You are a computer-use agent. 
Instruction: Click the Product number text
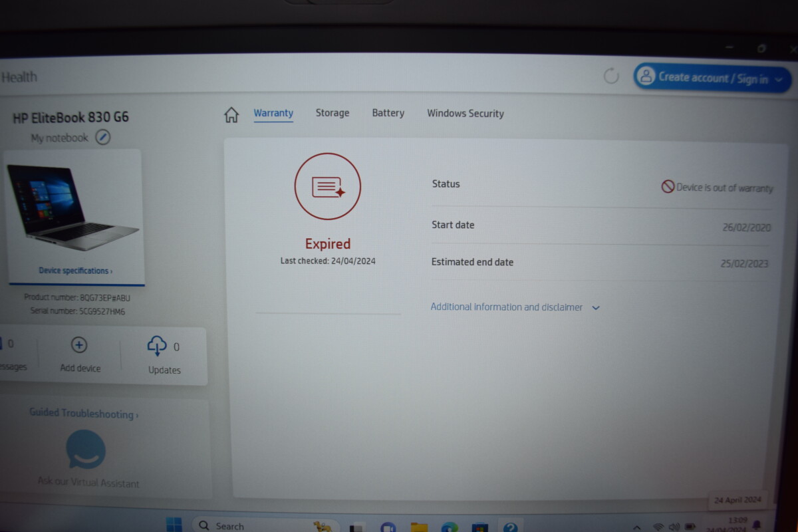[x=77, y=297]
